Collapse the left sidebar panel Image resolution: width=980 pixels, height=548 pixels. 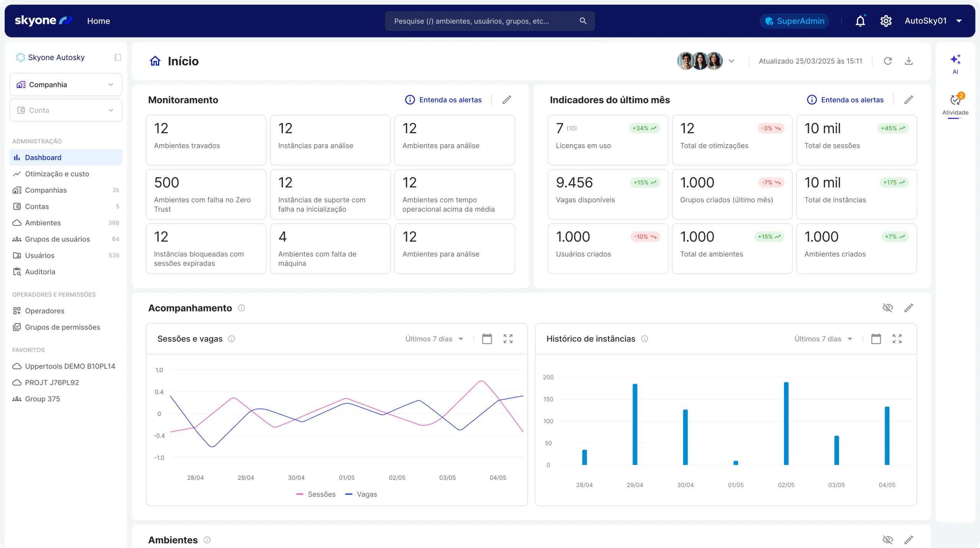pos(118,57)
